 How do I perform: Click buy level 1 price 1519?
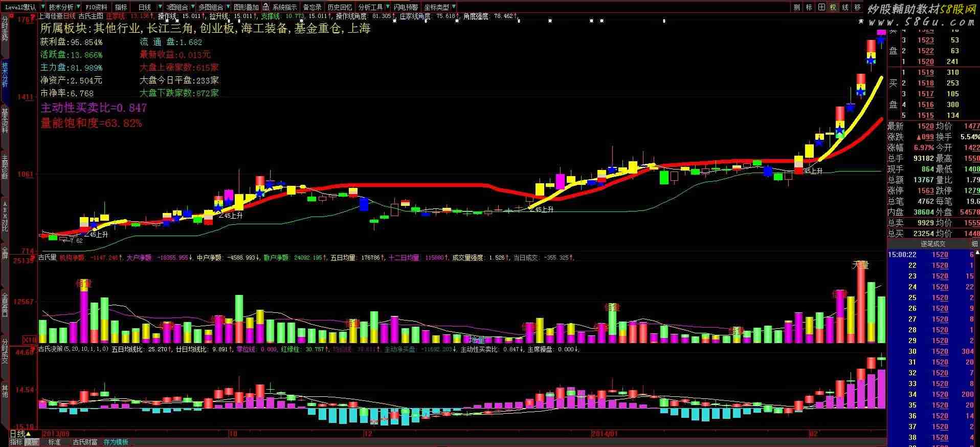925,72
